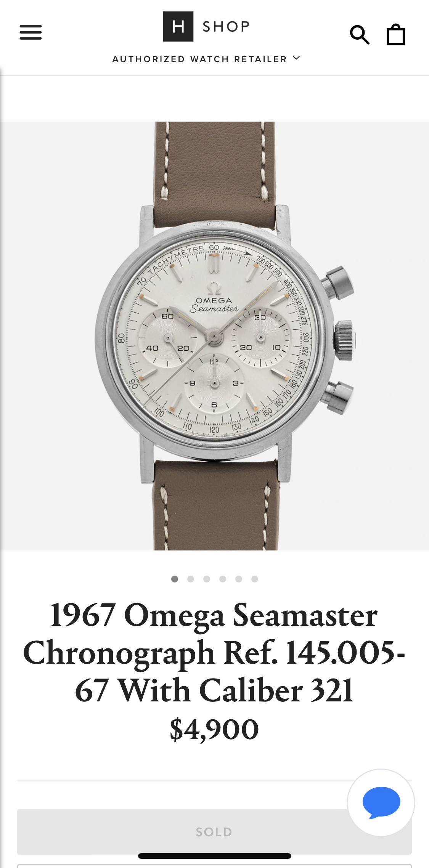Screen dimensions: 429x868
Task: Click the 1967 Omega Seamaster product title
Action: pos(214,653)
